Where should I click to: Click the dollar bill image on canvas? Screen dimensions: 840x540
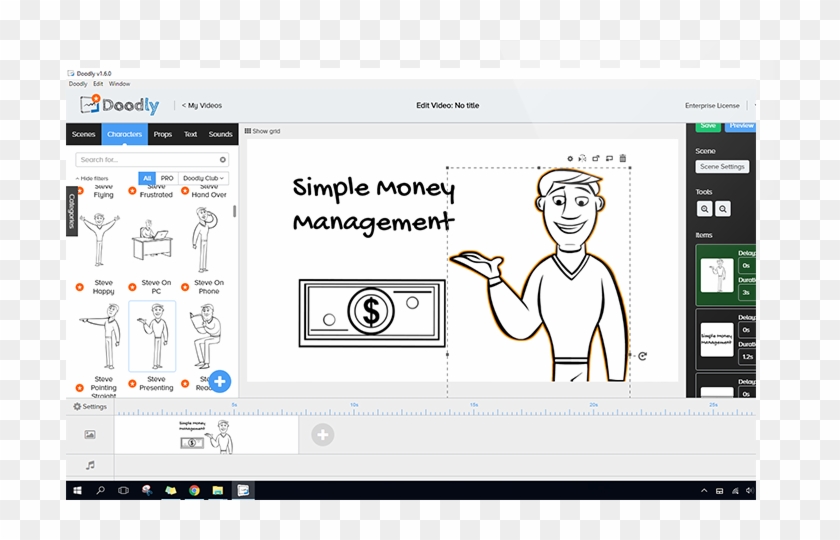pyautogui.click(x=372, y=313)
